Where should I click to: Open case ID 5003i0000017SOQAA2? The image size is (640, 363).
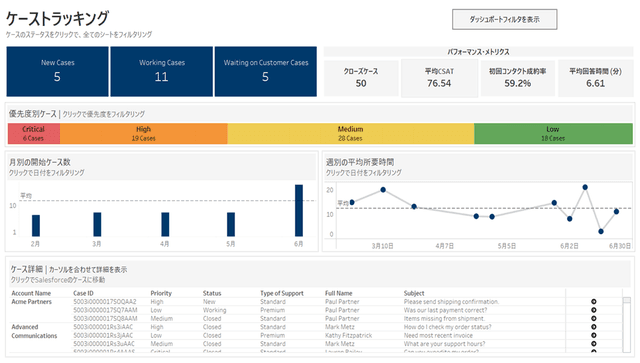105,302
